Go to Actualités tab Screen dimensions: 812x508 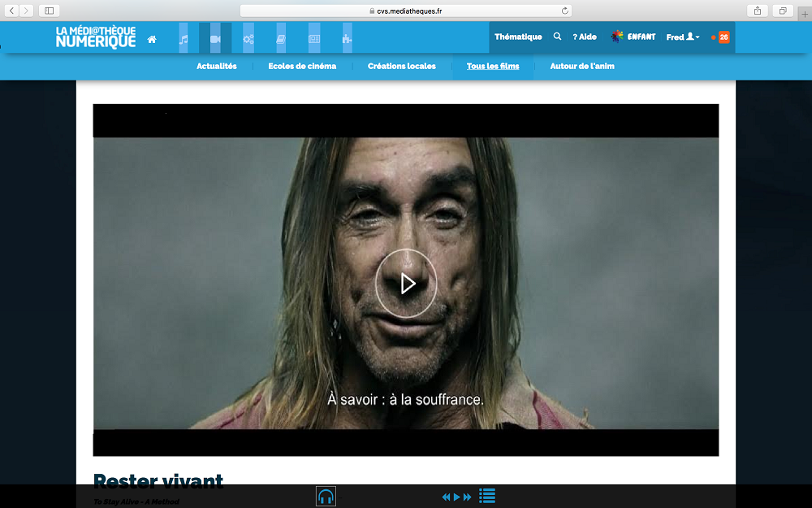(x=217, y=67)
